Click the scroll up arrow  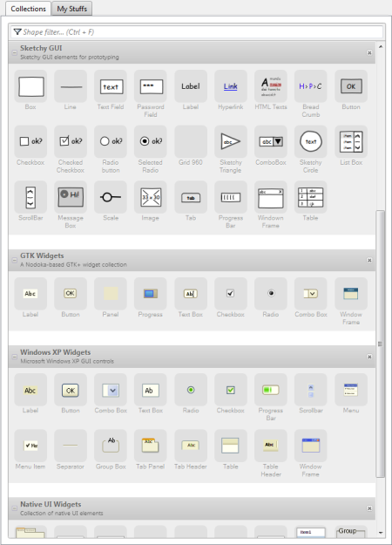point(381,46)
